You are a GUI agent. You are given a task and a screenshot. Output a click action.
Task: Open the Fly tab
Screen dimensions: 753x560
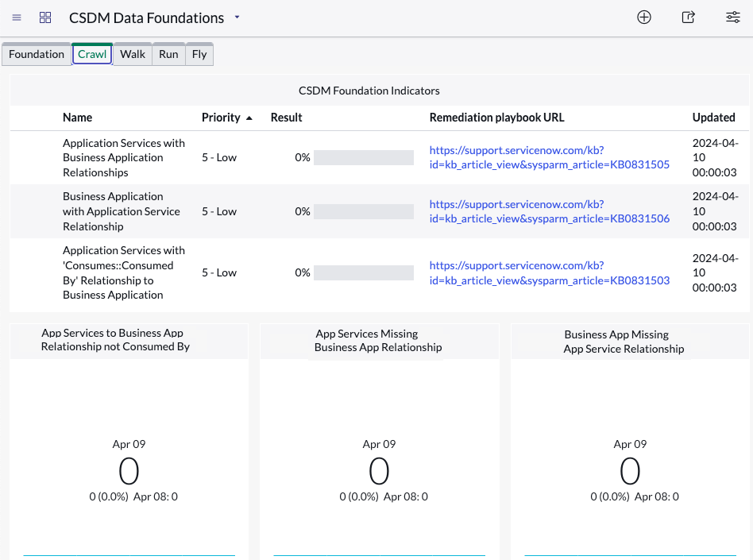199,54
